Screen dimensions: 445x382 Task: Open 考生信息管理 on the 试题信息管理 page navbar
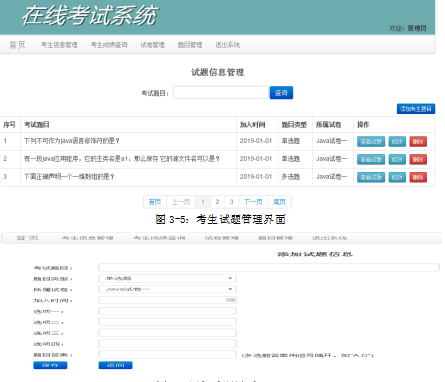click(x=59, y=45)
